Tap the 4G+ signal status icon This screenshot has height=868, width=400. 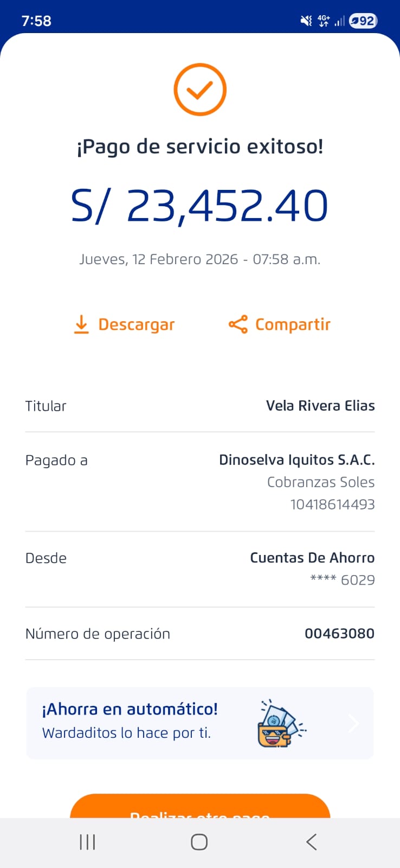point(324,21)
